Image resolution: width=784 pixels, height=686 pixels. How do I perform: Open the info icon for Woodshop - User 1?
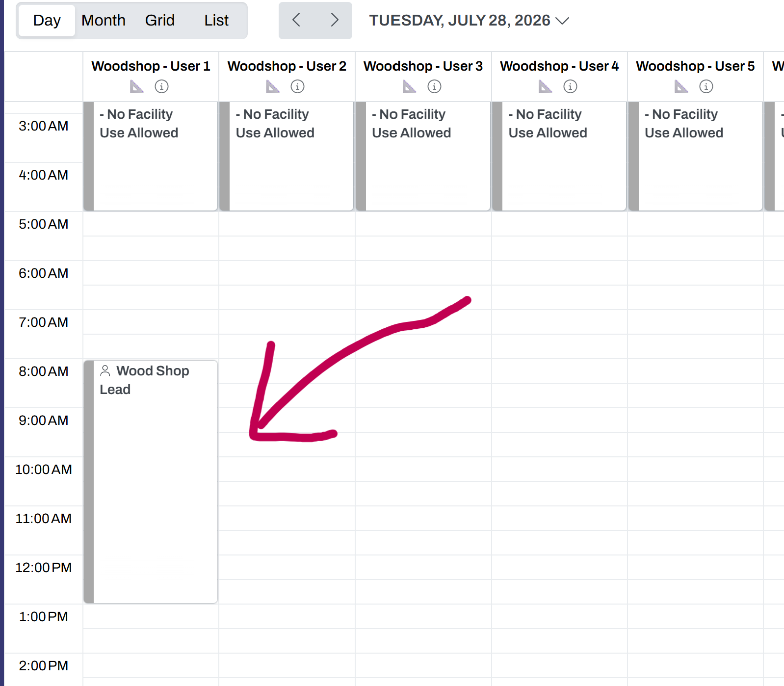[161, 87]
